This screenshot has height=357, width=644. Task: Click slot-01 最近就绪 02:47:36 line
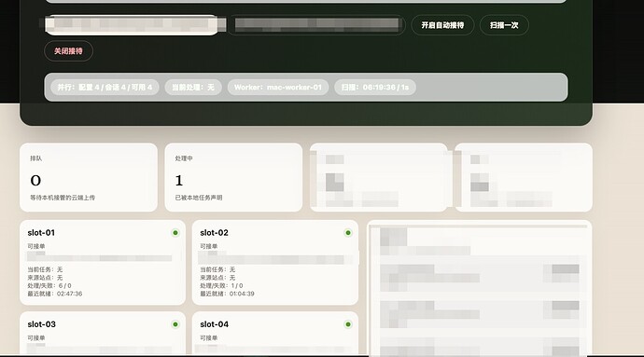point(55,294)
